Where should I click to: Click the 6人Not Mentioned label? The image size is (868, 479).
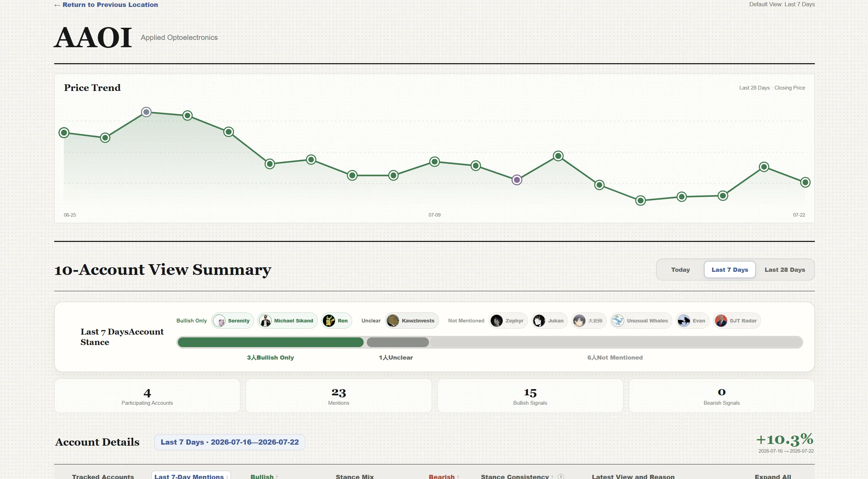615,358
